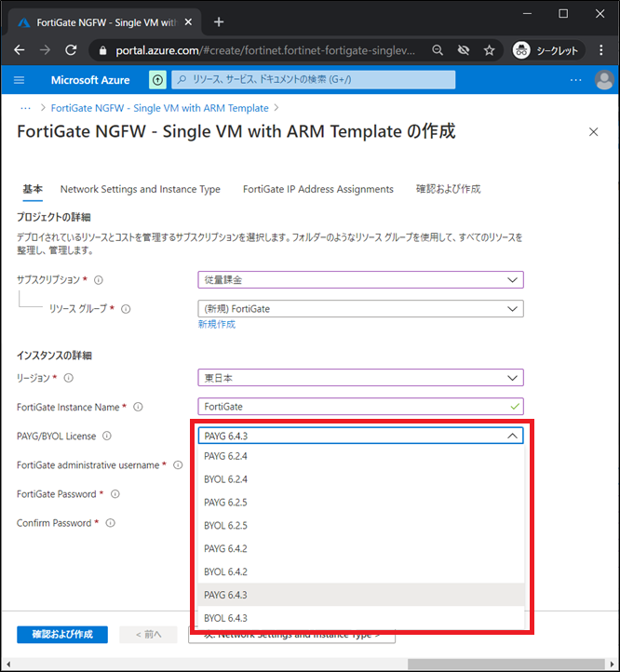Click horizontal scrollbar right arrow
The height and width of the screenshot is (672, 620).
pos(613,665)
